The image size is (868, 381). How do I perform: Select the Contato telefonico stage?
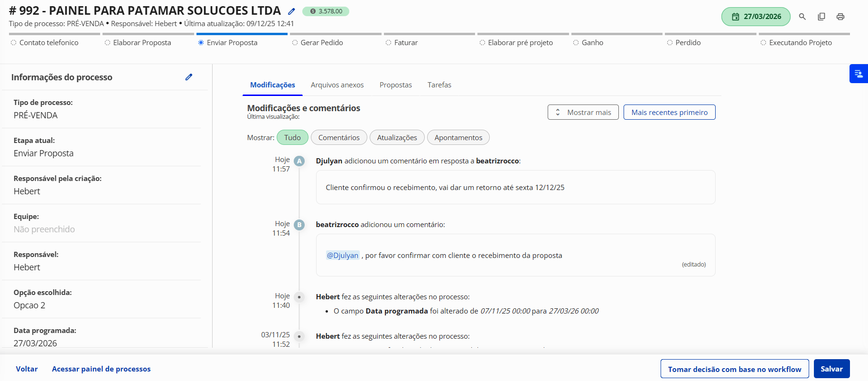tap(48, 43)
